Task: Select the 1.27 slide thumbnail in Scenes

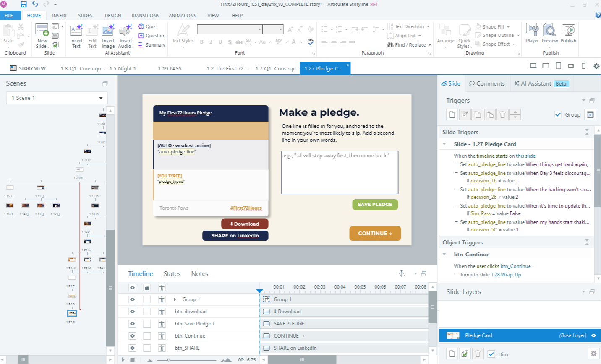Action: [72, 313]
